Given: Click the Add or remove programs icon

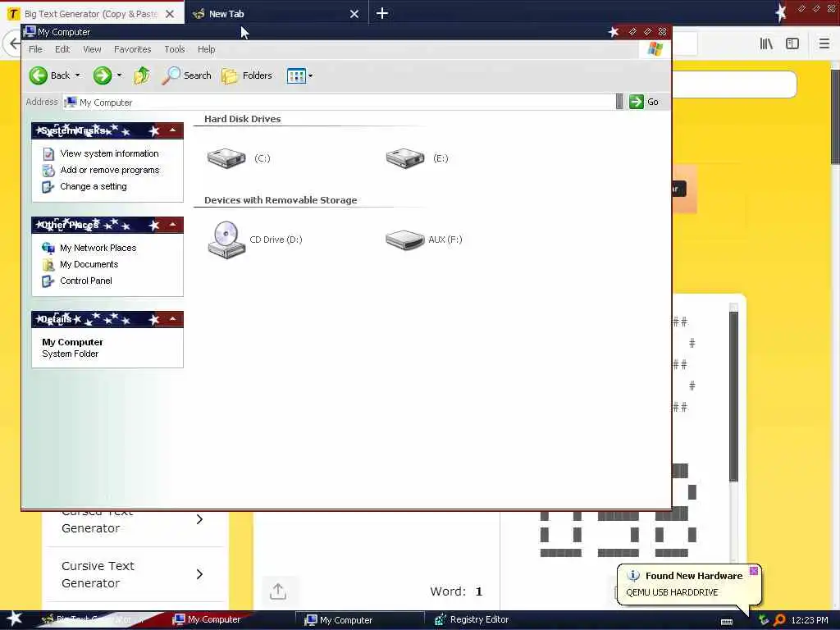Looking at the screenshot, I should click(48, 171).
